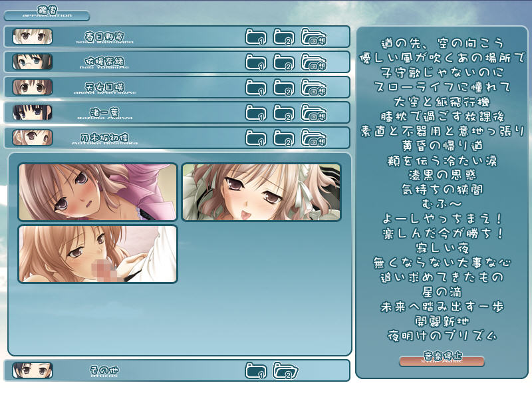Expand the 依媛奈緒 character row

coord(100,62)
